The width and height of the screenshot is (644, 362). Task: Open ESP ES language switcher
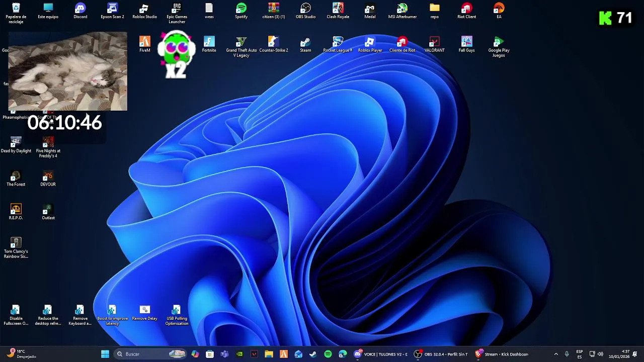pyautogui.click(x=580, y=354)
